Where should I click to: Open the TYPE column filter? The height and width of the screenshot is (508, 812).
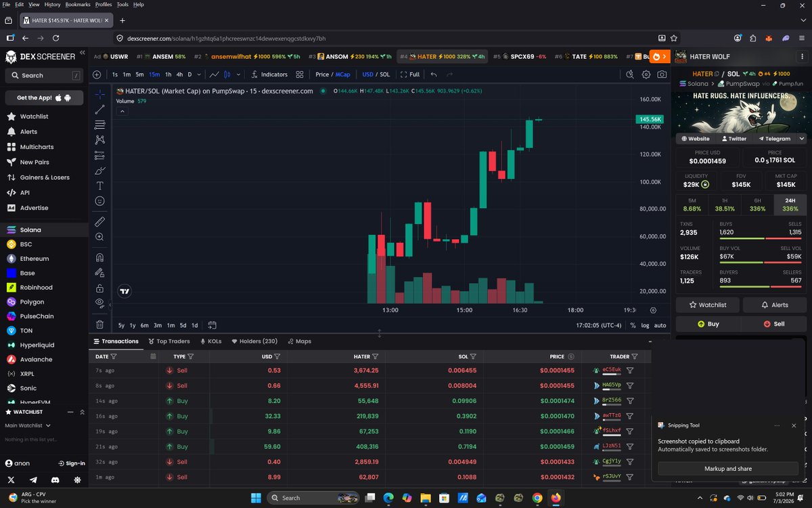pos(190,356)
